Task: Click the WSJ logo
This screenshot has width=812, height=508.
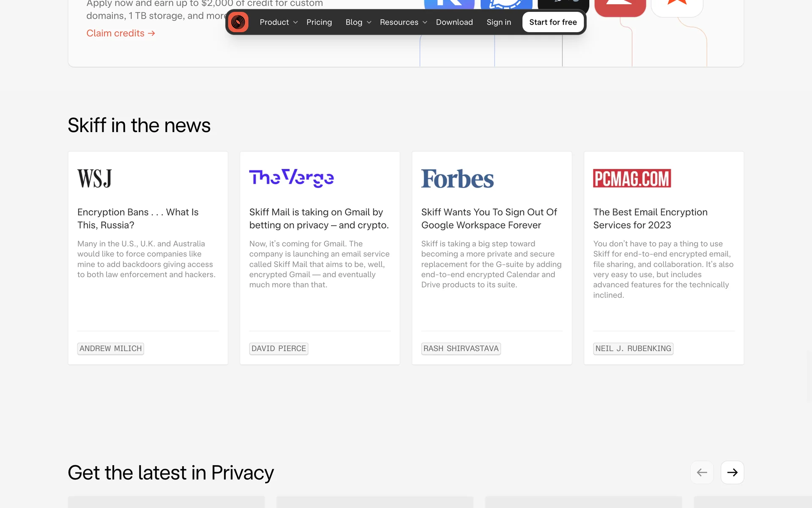Action: (95, 178)
